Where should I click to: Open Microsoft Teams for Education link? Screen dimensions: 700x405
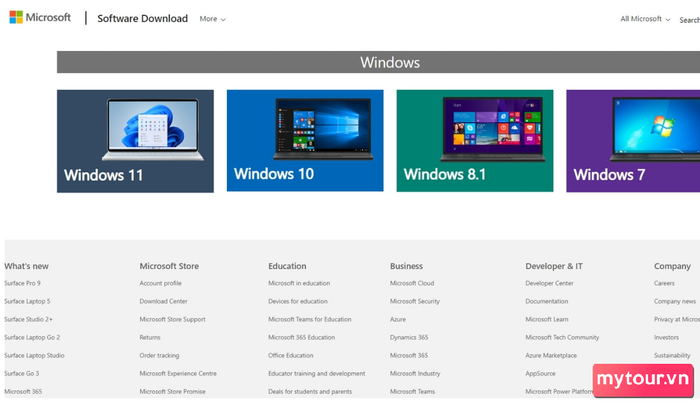point(310,319)
